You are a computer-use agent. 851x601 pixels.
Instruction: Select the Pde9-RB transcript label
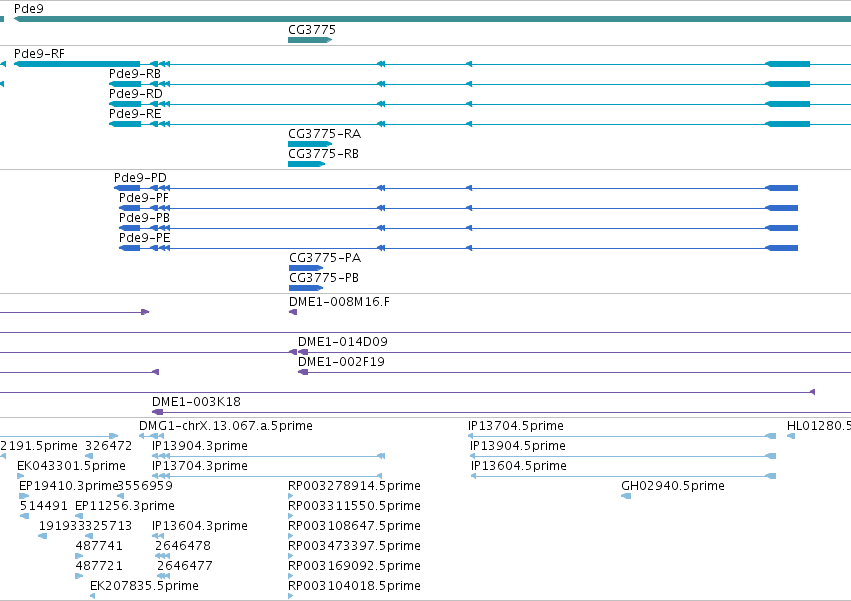[135, 73]
